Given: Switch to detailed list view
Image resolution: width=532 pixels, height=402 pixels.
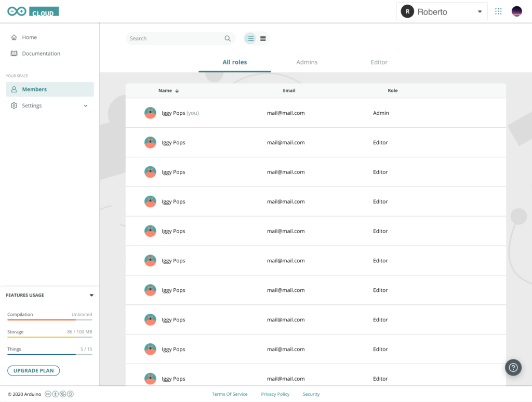Looking at the screenshot, I should [x=250, y=38].
